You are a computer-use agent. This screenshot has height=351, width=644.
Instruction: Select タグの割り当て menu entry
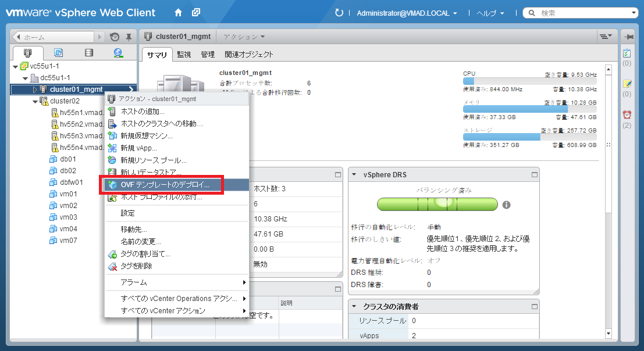click(x=177, y=254)
